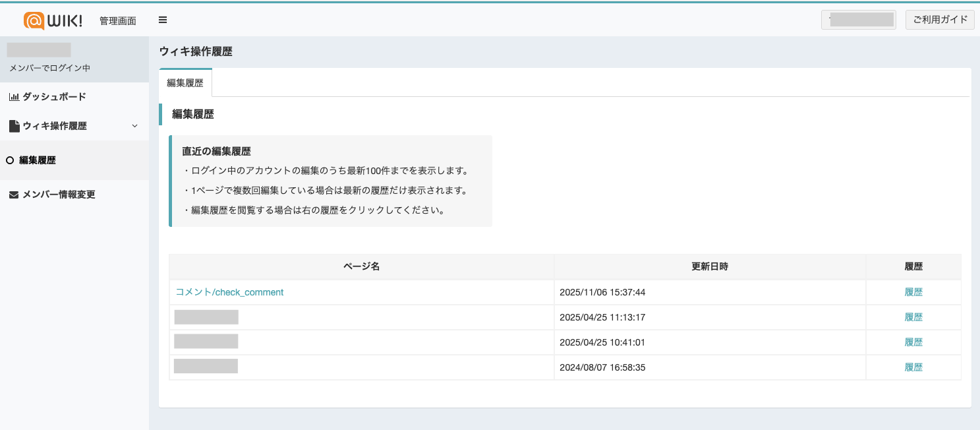Select the circle icon beside sidebar 編集履歴

10,160
